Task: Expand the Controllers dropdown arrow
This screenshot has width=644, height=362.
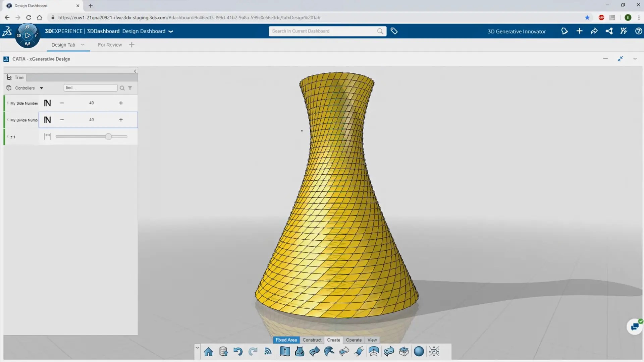Action: tap(42, 88)
